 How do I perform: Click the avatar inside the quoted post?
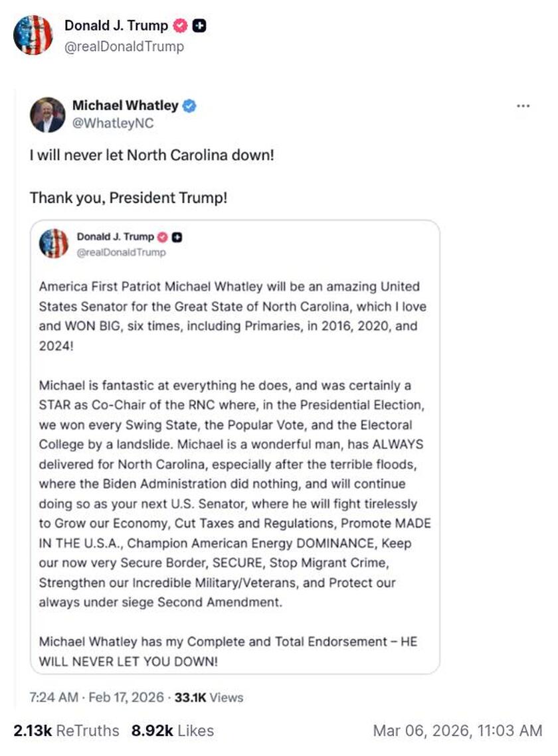(x=54, y=244)
